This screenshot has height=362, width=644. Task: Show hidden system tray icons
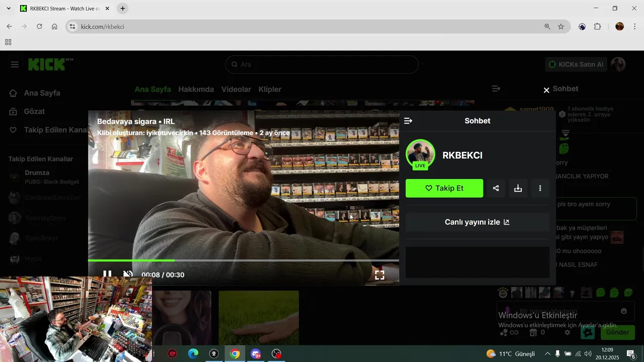pos(547,354)
